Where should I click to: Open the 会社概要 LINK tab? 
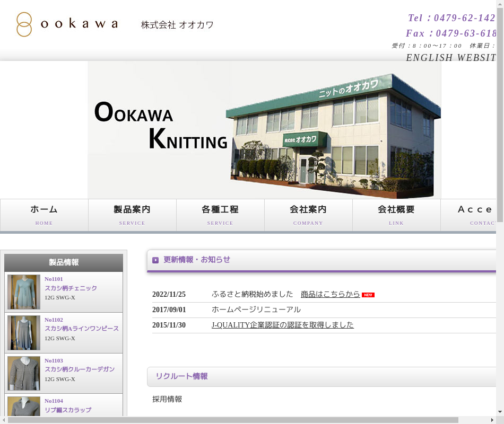pyautogui.click(x=396, y=215)
